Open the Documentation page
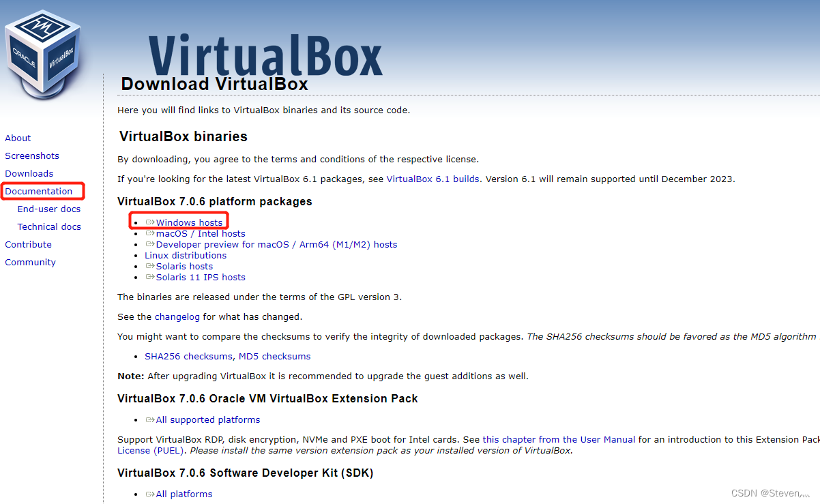Viewport: 820px width, 504px height. tap(38, 191)
